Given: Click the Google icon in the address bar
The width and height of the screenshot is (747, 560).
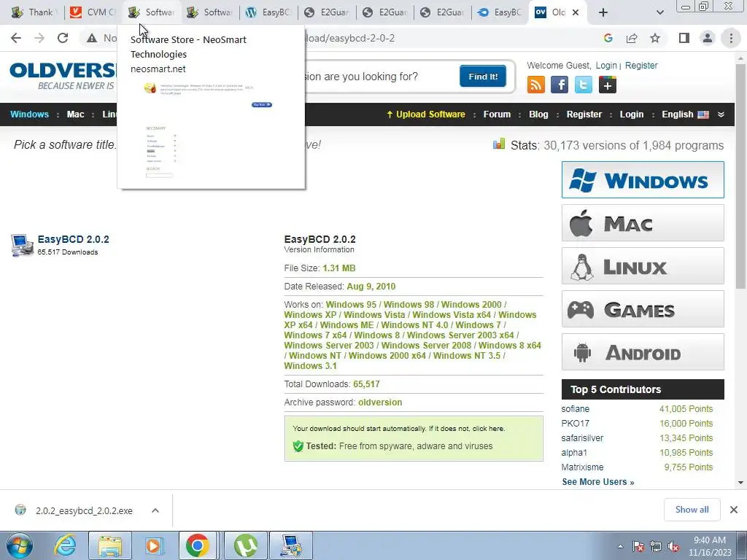Looking at the screenshot, I should click(608, 38).
